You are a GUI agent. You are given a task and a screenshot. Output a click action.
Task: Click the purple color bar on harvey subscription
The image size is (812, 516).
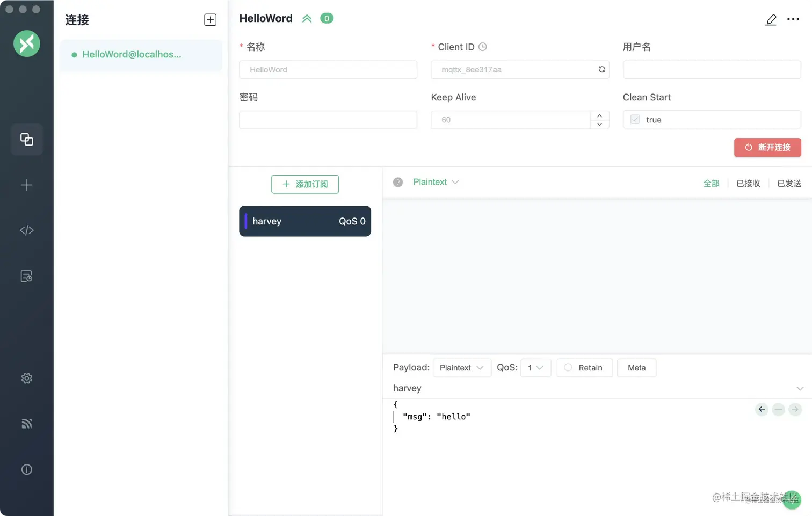point(246,221)
